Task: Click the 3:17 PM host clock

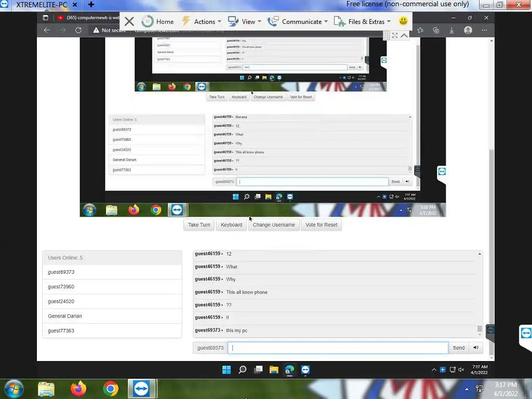Action: [x=506, y=389]
